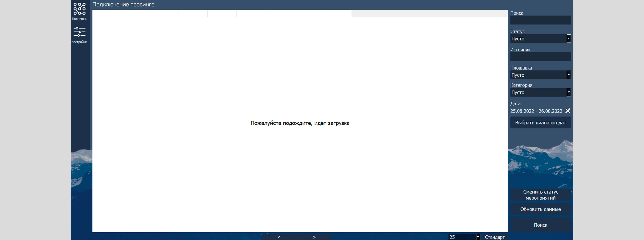Expand the Статус dropdown arrow
This screenshot has height=240, width=644.
569,39
